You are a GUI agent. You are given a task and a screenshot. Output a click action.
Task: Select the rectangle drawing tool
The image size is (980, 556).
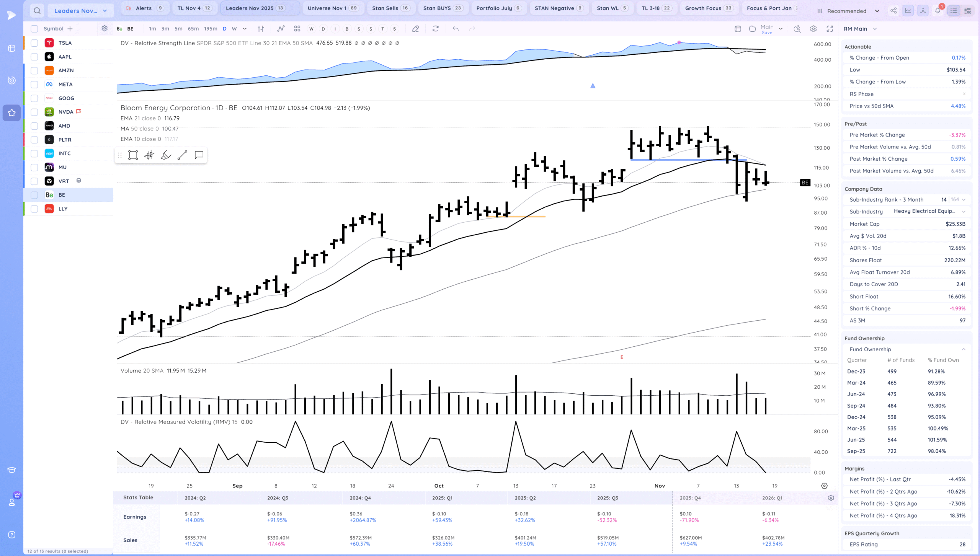[133, 155]
